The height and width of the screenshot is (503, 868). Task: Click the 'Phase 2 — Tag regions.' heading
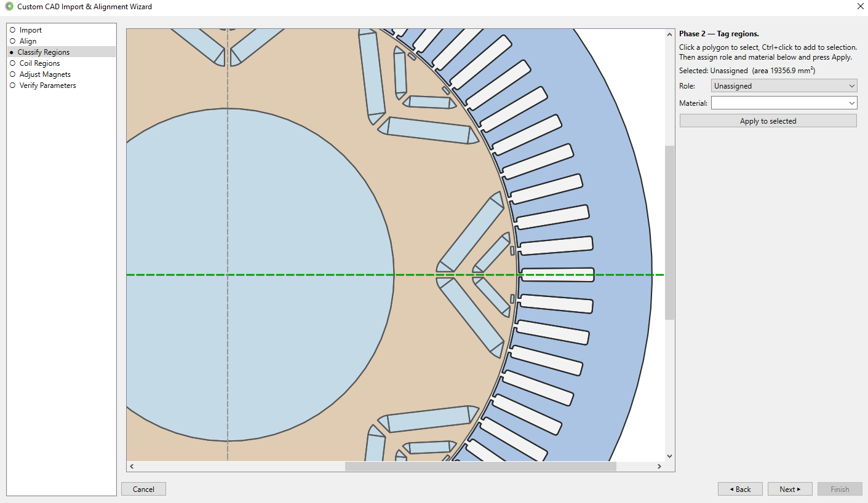719,34
